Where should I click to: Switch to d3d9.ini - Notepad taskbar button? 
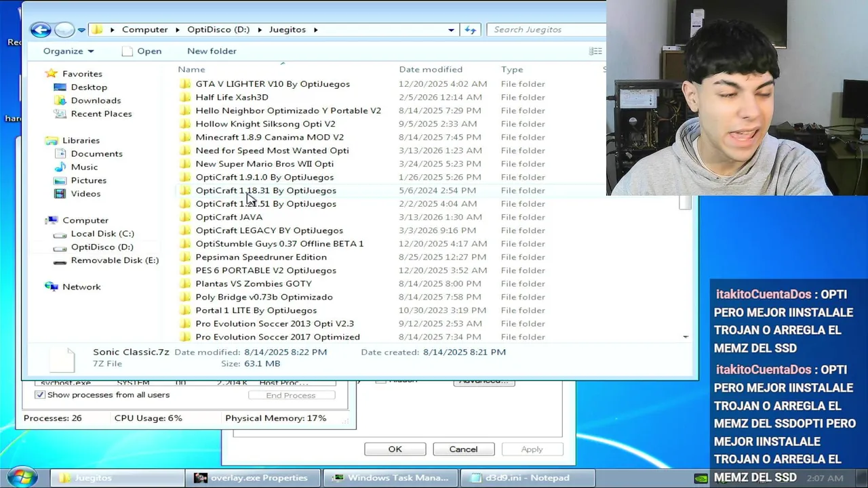coord(528,478)
